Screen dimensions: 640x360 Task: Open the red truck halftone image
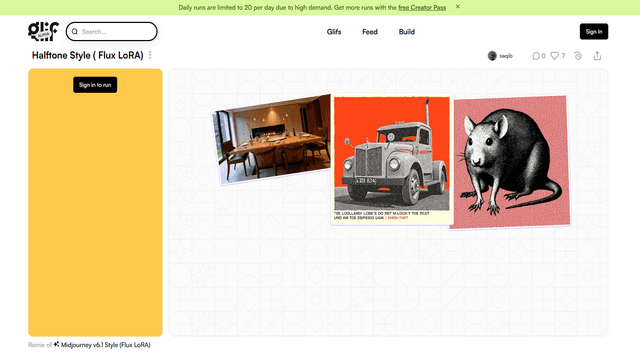point(392,159)
